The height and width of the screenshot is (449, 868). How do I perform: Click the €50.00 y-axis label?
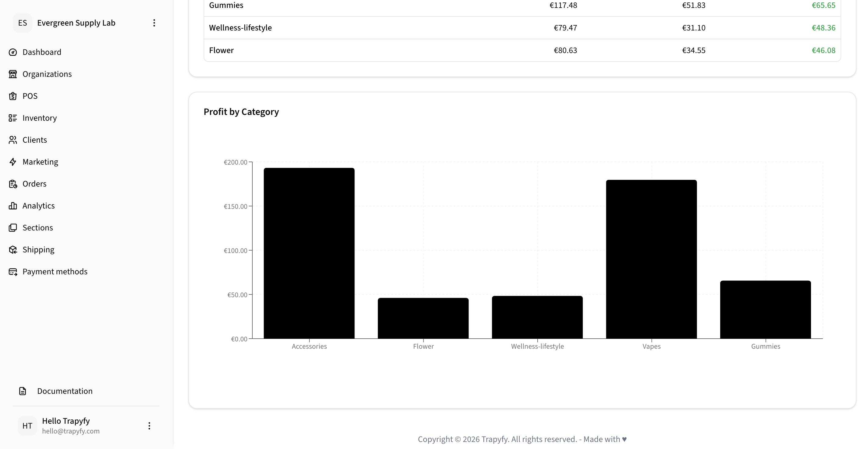[x=237, y=295]
